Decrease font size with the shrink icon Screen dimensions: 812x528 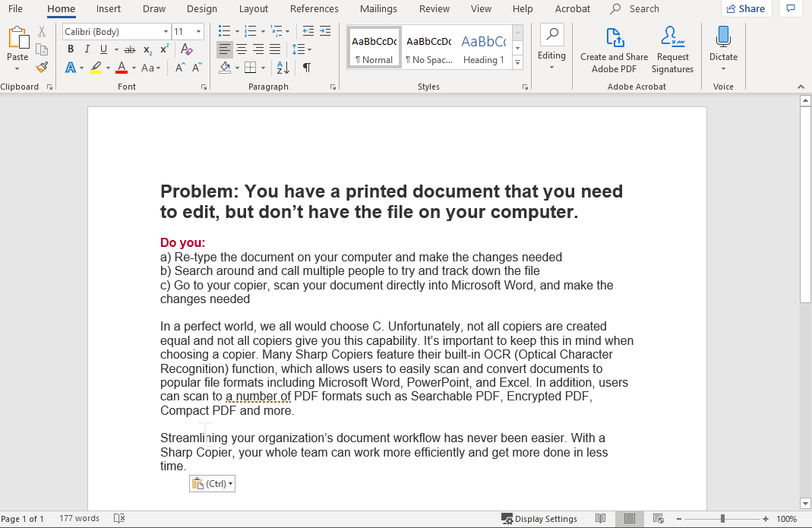pos(197,68)
